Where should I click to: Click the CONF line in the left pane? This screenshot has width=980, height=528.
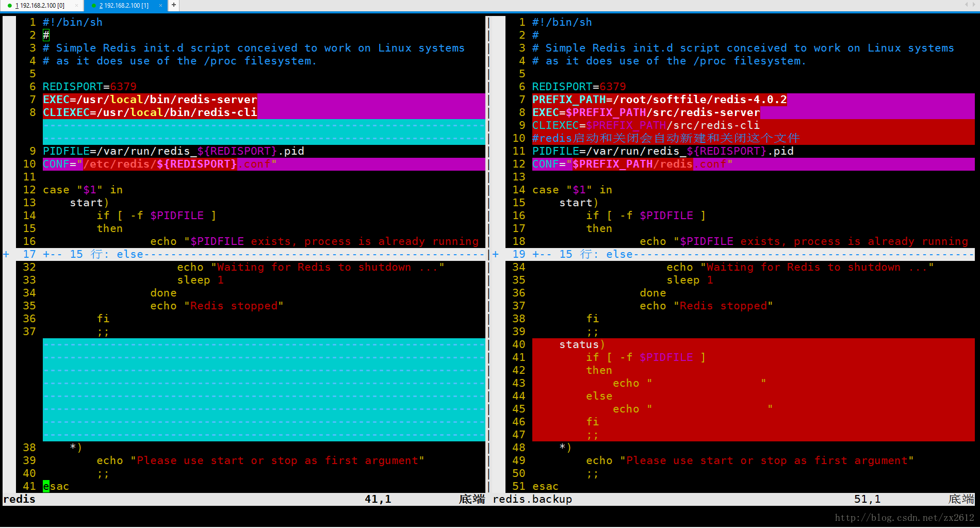[x=160, y=164]
